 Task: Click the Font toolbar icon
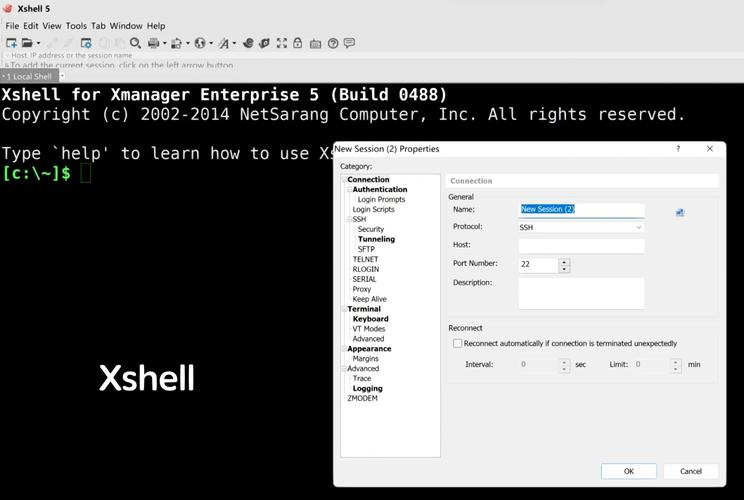tap(223, 43)
